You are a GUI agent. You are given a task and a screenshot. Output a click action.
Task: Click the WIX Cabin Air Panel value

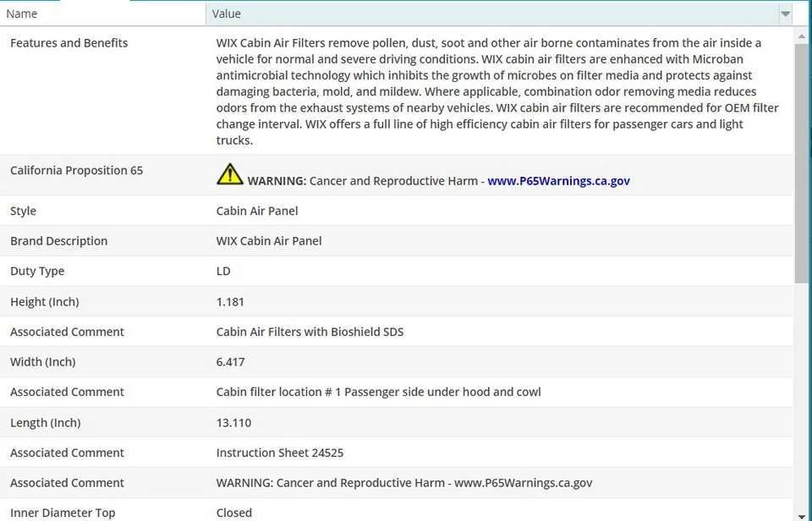tap(269, 241)
